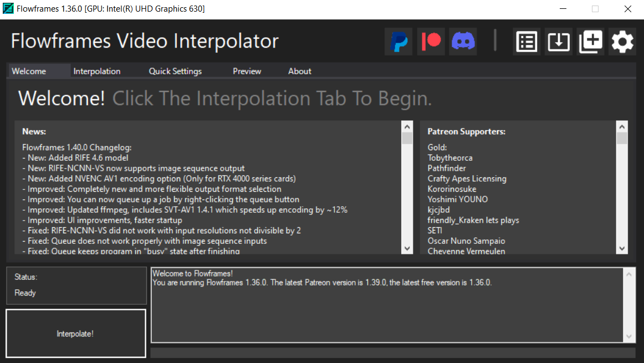Click the 'kjcjbd' supporter name

(x=438, y=210)
